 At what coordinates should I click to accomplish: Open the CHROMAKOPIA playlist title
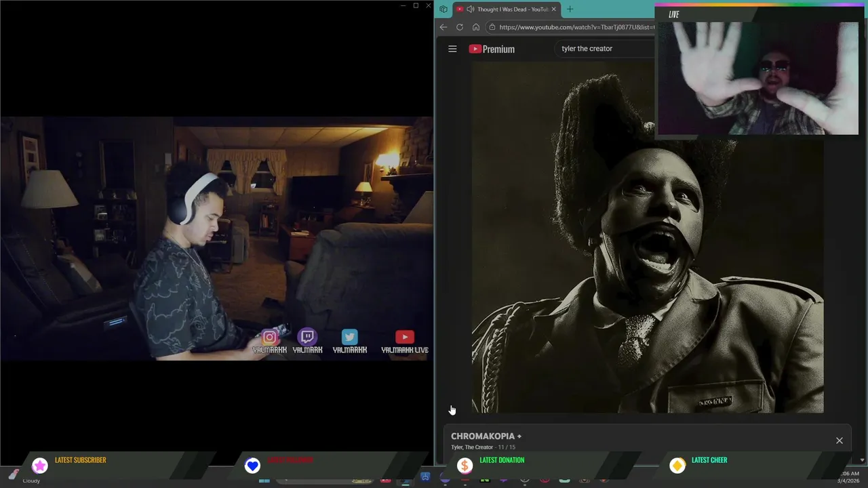tap(486, 436)
